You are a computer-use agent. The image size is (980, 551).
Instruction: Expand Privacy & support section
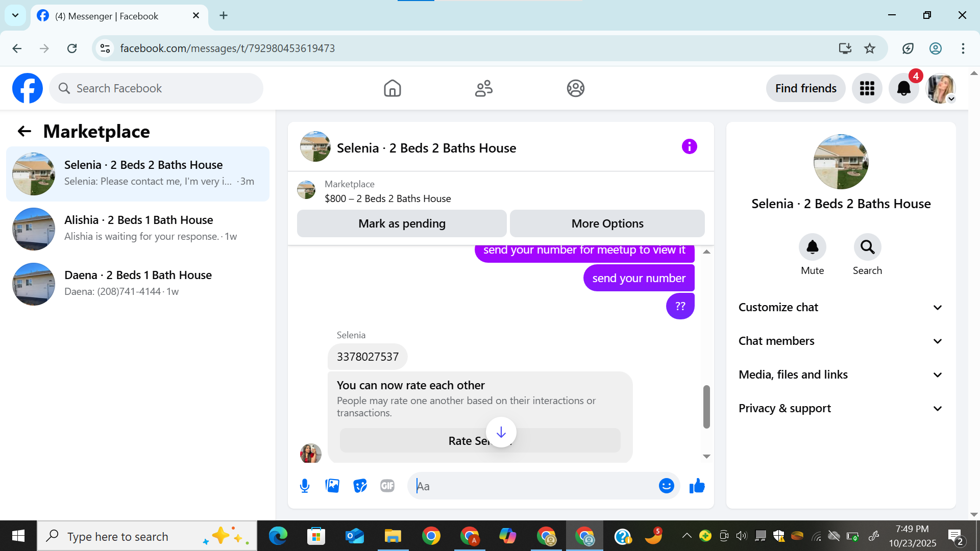[840, 408]
